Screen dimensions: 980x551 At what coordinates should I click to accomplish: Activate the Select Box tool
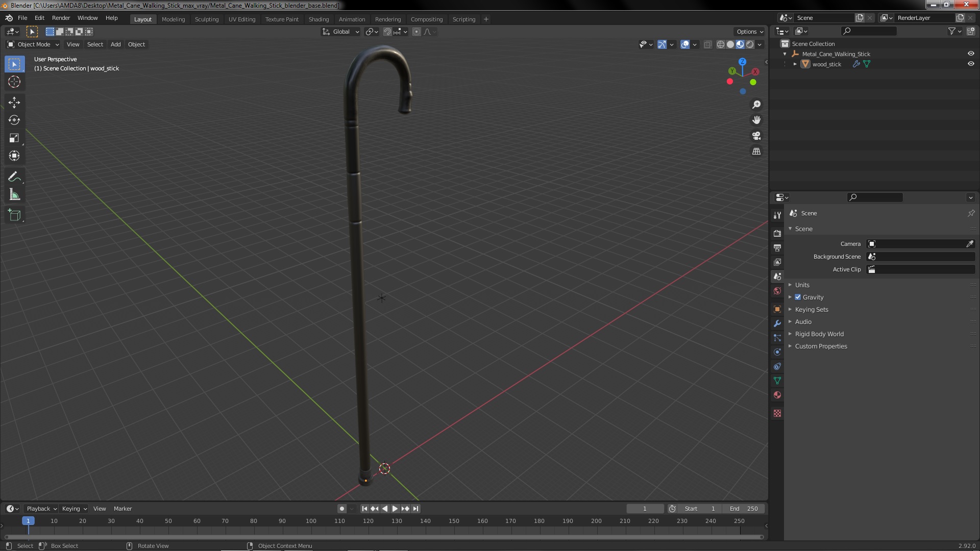tap(14, 64)
